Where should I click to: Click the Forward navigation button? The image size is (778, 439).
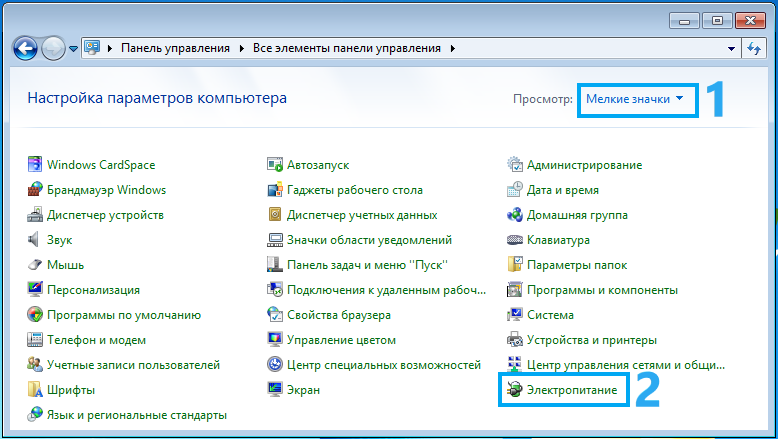pos(54,49)
